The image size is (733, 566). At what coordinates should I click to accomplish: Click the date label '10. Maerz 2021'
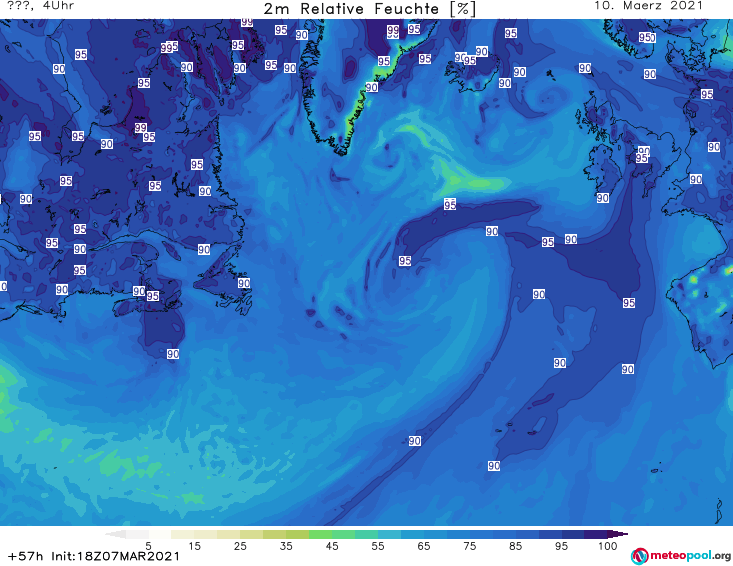click(648, 6)
